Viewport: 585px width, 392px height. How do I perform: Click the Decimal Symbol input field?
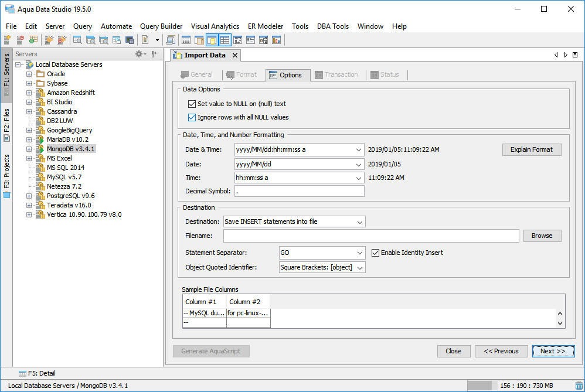pyautogui.click(x=299, y=191)
